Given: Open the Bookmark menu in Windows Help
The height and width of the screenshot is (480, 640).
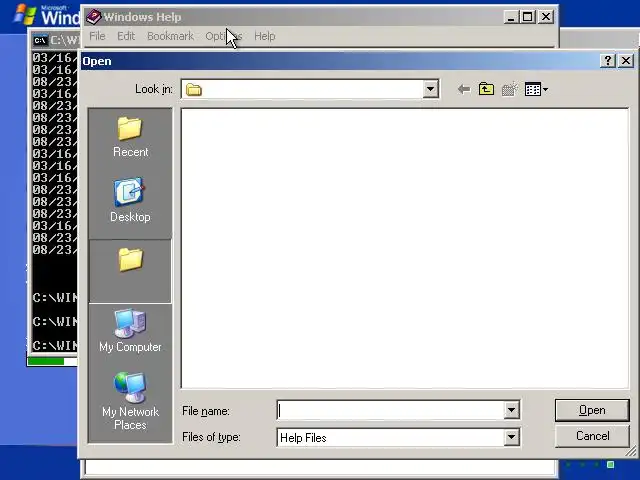Looking at the screenshot, I should click(x=170, y=36).
